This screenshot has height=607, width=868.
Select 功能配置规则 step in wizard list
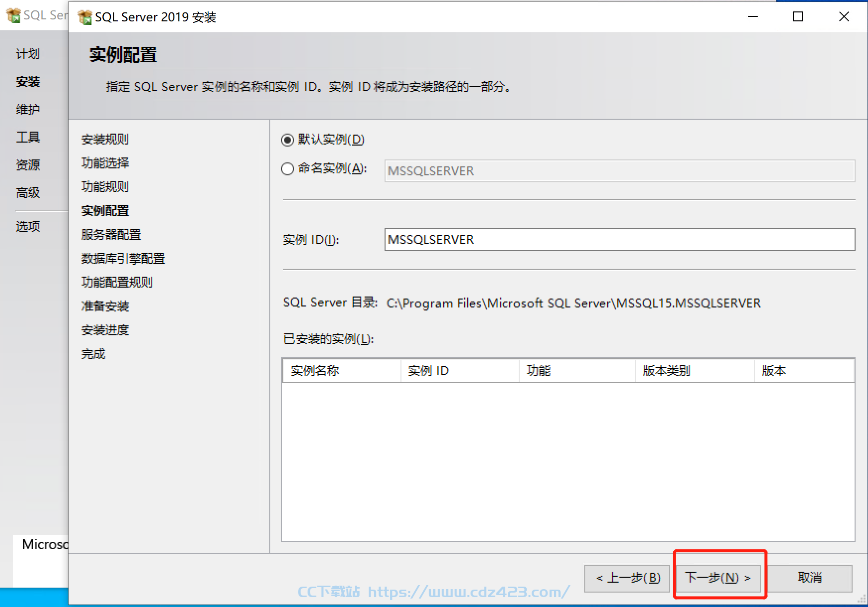click(x=117, y=282)
